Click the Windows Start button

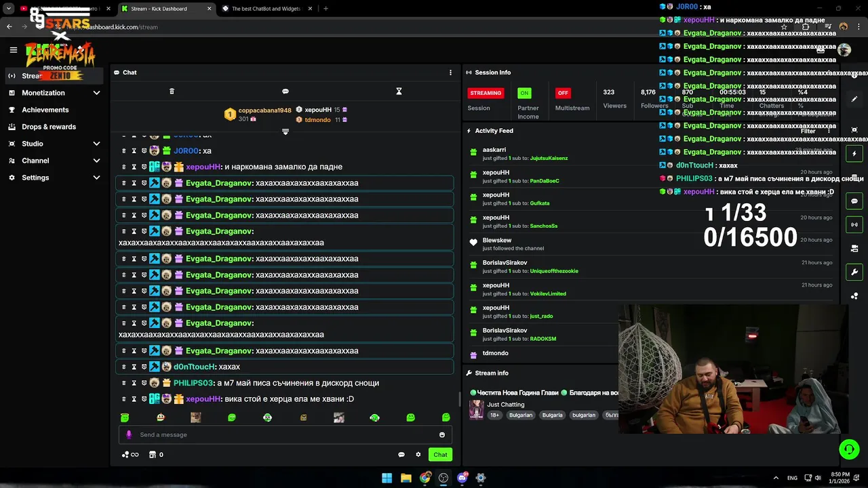coord(387,478)
